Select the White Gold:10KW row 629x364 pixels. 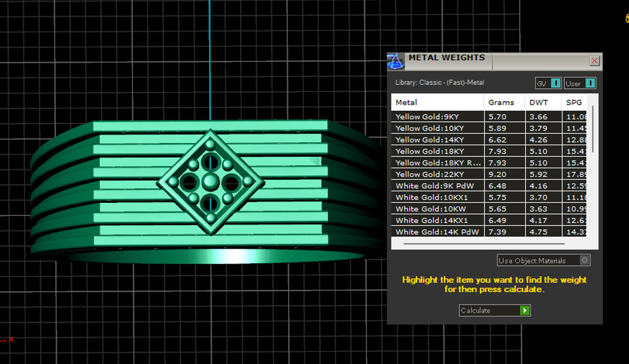coord(489,209)
